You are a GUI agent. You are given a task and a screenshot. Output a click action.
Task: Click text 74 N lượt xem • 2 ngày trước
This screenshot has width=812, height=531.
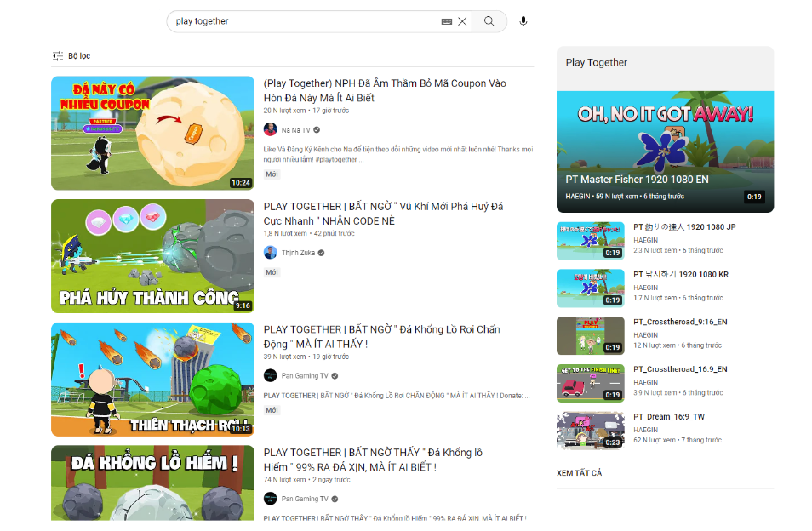coord(306,480)
